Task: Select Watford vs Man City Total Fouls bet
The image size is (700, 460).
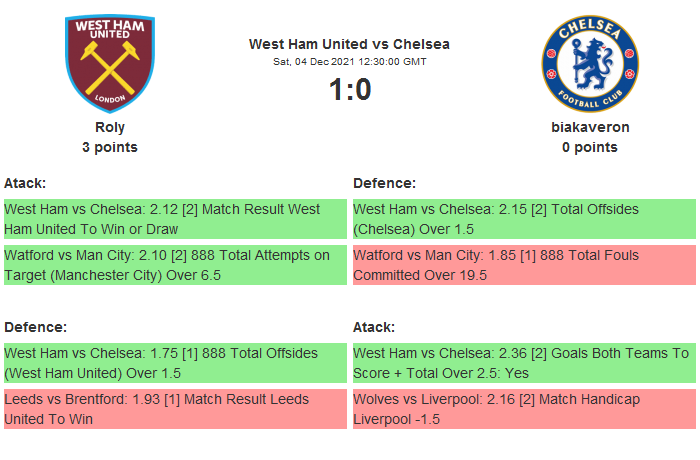Action: [x=524, y=265]
